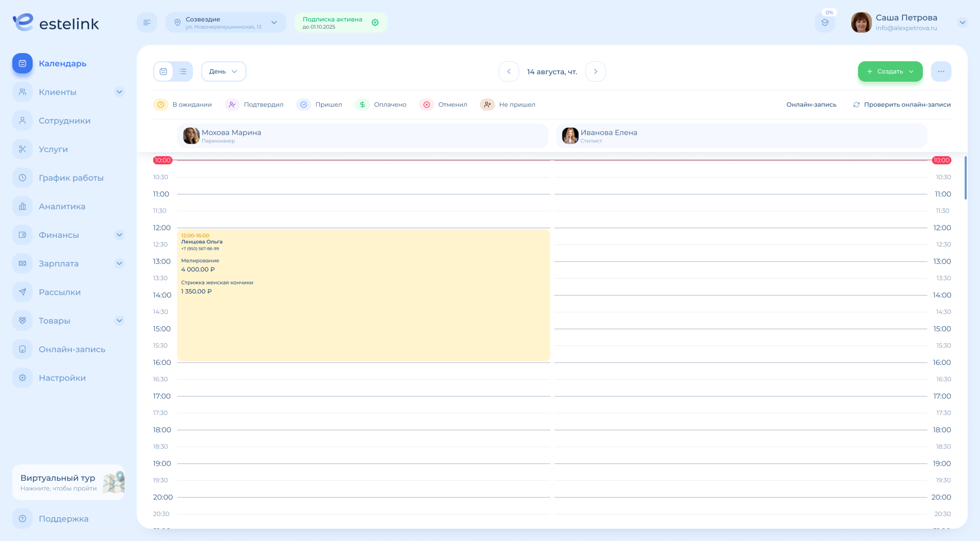
Task: Open the three-dots more options button
Action: tap(941, 71)
